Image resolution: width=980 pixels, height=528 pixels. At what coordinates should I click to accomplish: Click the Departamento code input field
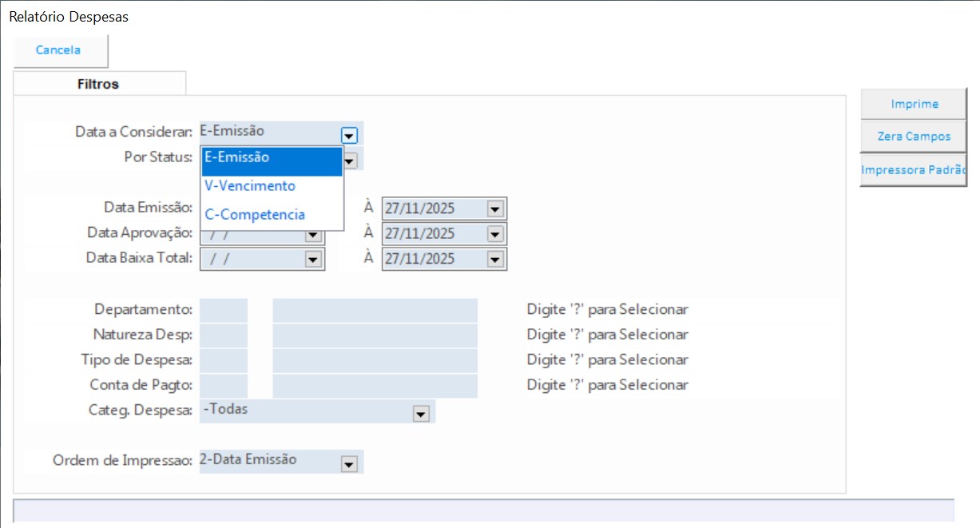(x=224, y=310)
